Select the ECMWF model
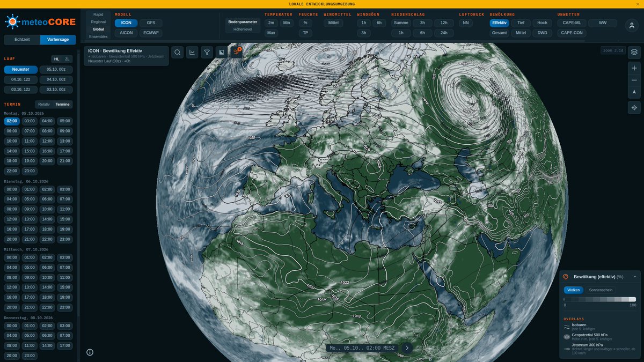 (x=151, y=33)
